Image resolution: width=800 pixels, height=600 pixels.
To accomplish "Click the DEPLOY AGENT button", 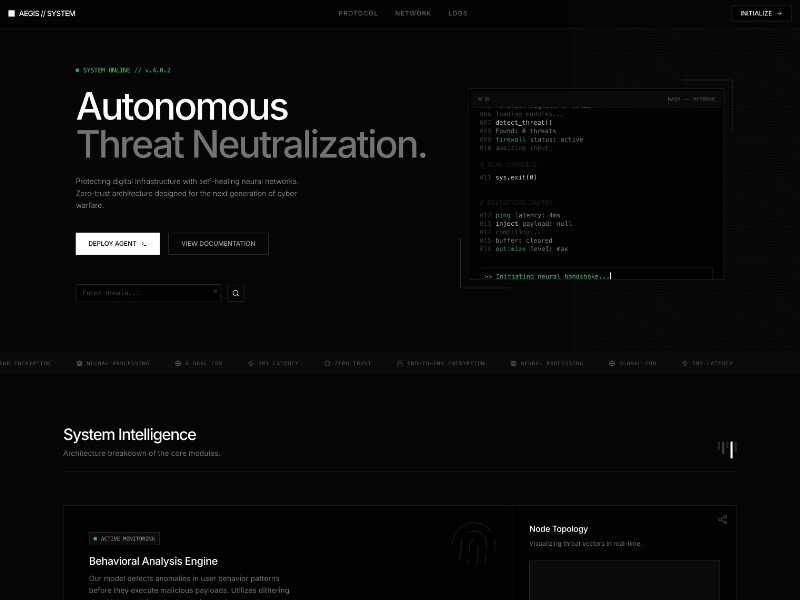I will coord(117,243).
